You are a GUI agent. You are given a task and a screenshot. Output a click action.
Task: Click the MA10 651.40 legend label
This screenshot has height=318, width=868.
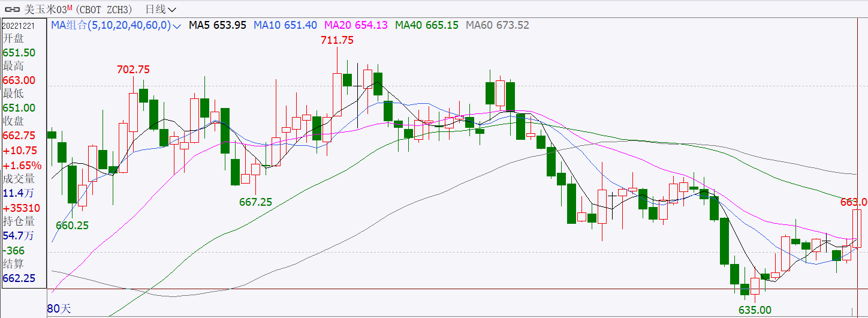click(285, 25)
